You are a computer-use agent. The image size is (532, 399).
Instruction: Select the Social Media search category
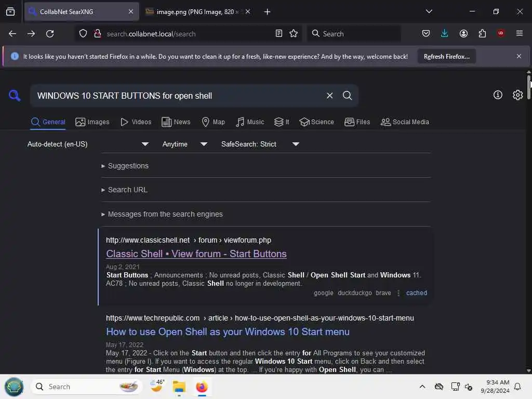coord(405,122)
